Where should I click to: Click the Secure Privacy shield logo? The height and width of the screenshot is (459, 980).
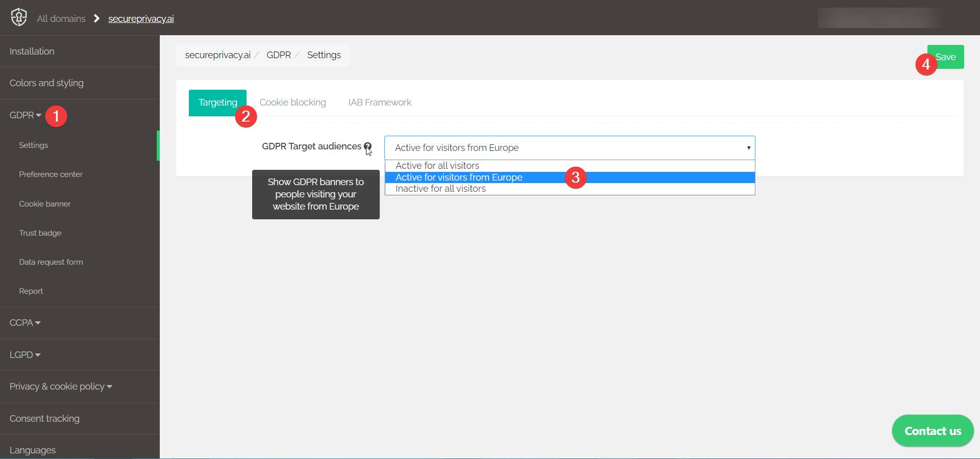point(18,17)
